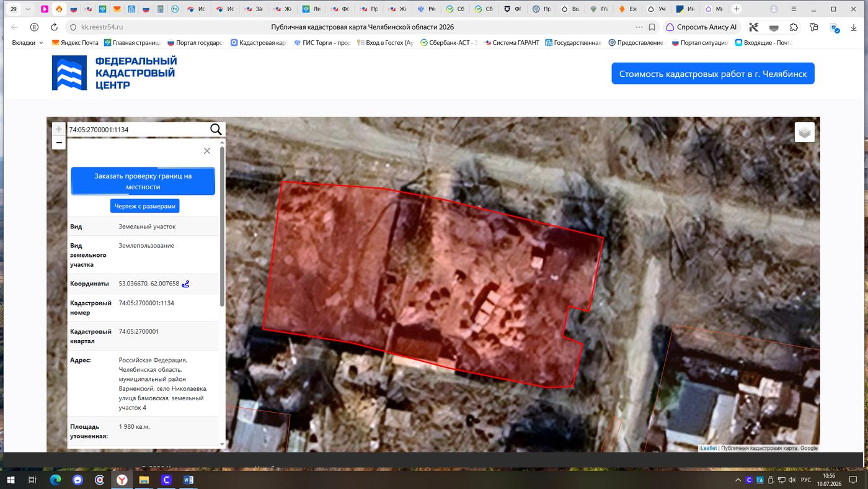Zoom in the map with the plus button

pos(59,129)
